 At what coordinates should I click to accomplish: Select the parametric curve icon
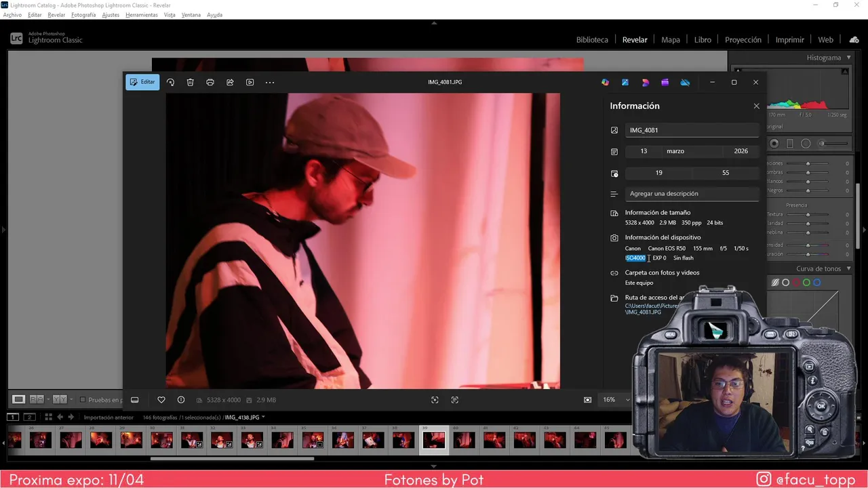pyautogui.click(x=775, y=283)
